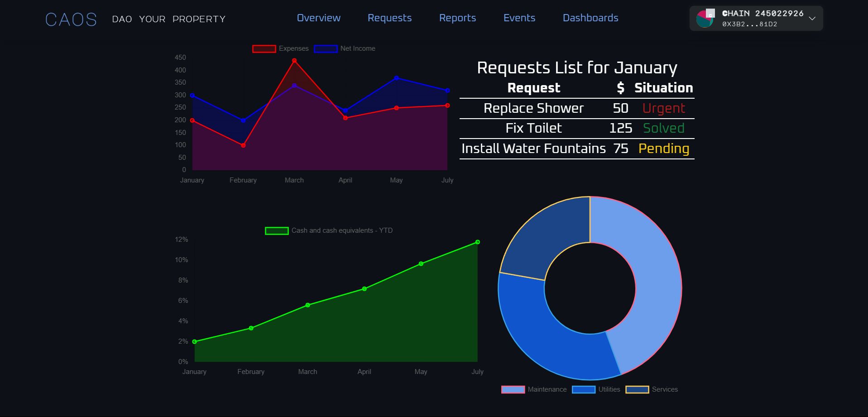Click the May Net Income data point

396,78
